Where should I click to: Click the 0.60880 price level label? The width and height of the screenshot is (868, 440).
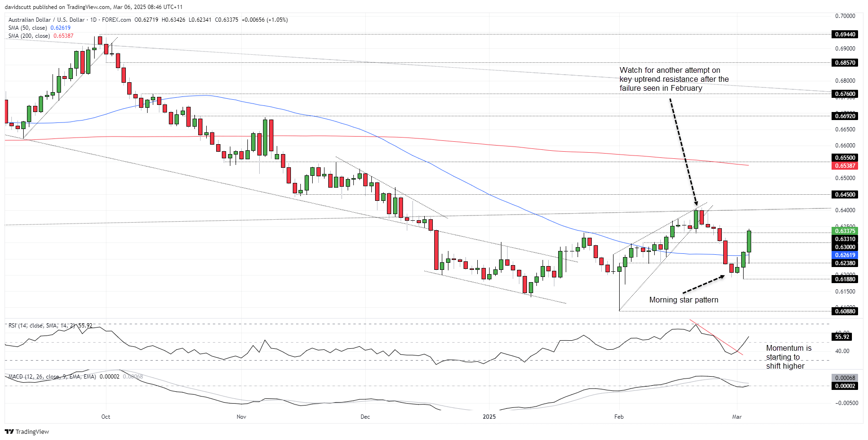(845, 311)
